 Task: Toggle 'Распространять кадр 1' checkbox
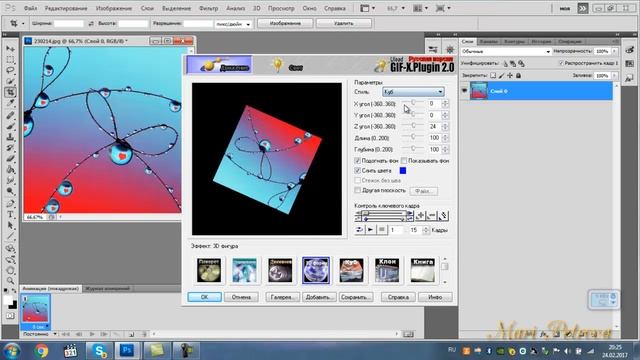(561, 63)
